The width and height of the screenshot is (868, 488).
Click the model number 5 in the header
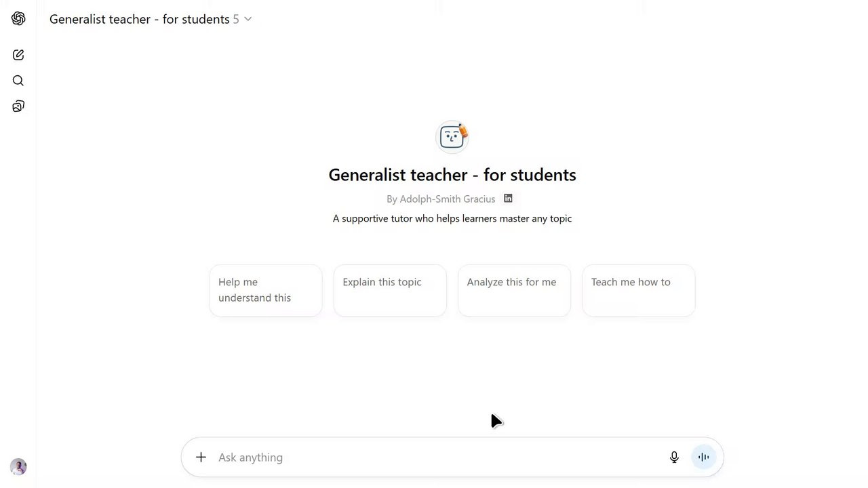click(236, 19)
